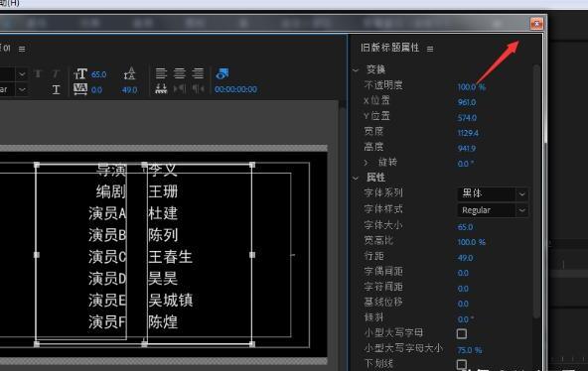Viewport: 588px width, 371px height.
Task: Open title panel menu next to 01
Action: [22, 49]
